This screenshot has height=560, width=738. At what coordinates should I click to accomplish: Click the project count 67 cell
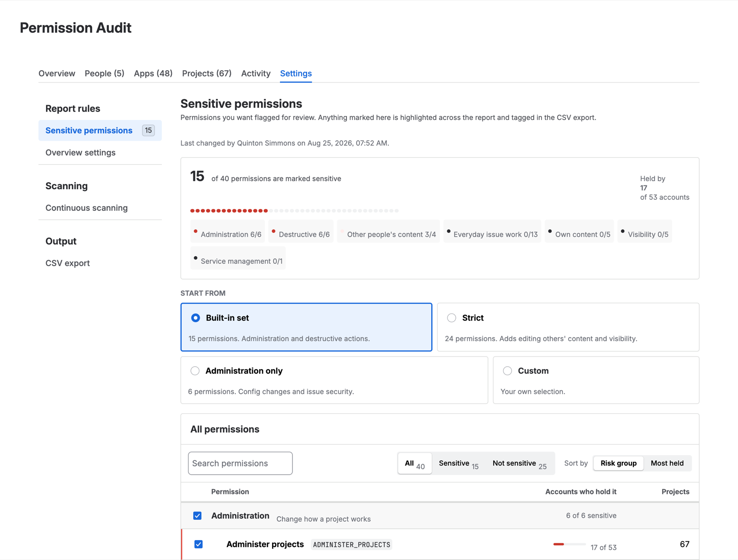pos(684,544)
